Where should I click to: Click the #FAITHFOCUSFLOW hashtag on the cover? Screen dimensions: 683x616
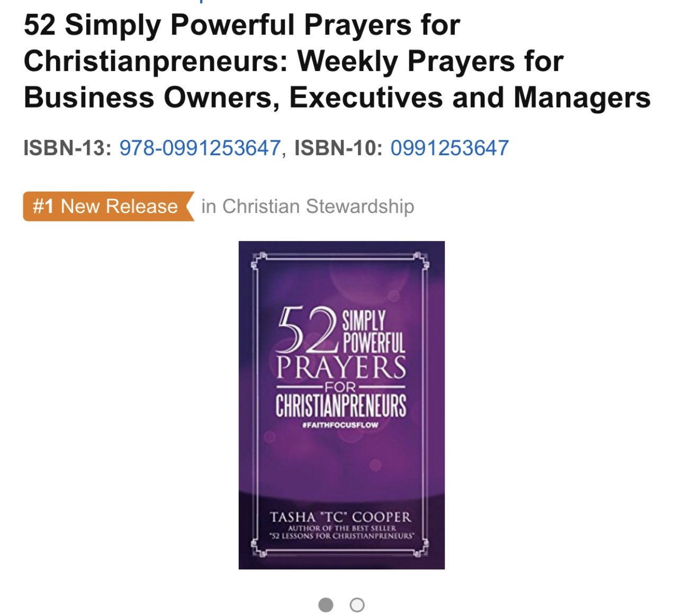click(x=340, y=425)
